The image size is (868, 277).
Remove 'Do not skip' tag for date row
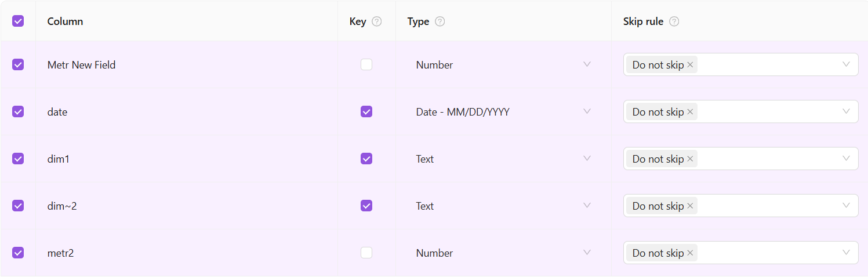690,112
